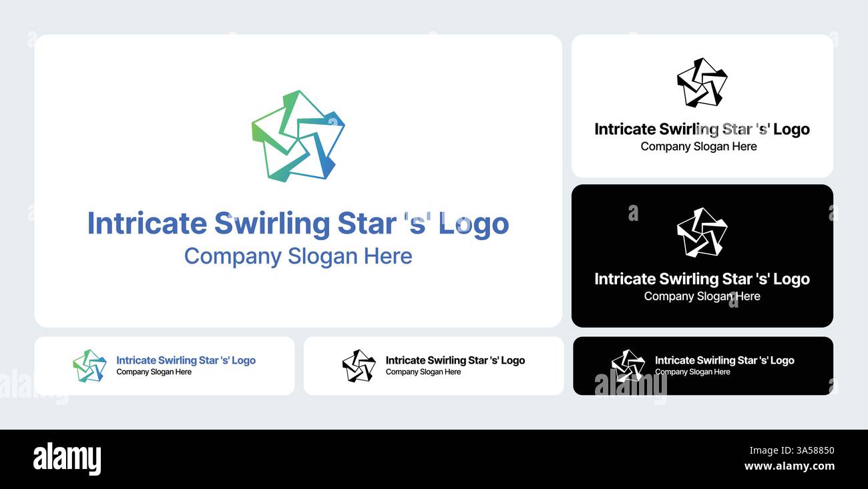Viewport: 868px width, 489px height.
Task: Click slogan text in black horizontal banner
Action: (x=692, y=372)
